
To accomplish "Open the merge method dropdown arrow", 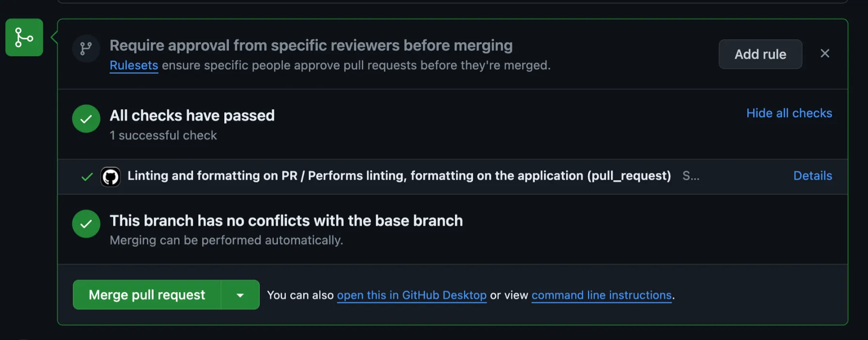I will (x=240, y=295).
